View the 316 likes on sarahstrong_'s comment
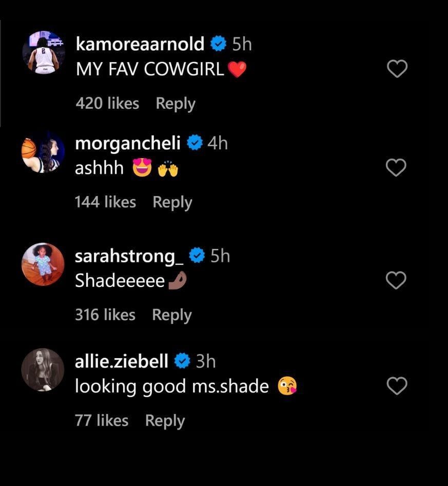 coord(105,315)
